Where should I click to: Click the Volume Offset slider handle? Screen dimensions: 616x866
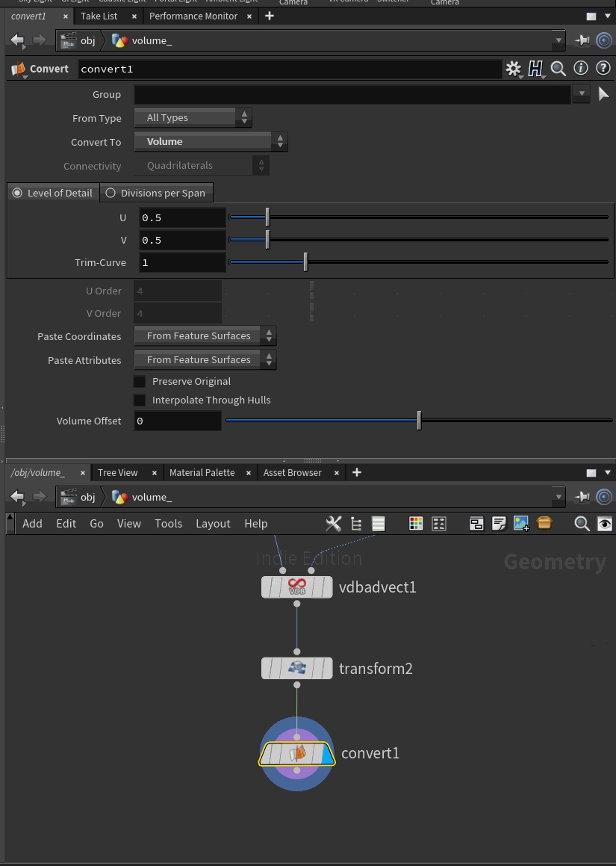[419, 421]
